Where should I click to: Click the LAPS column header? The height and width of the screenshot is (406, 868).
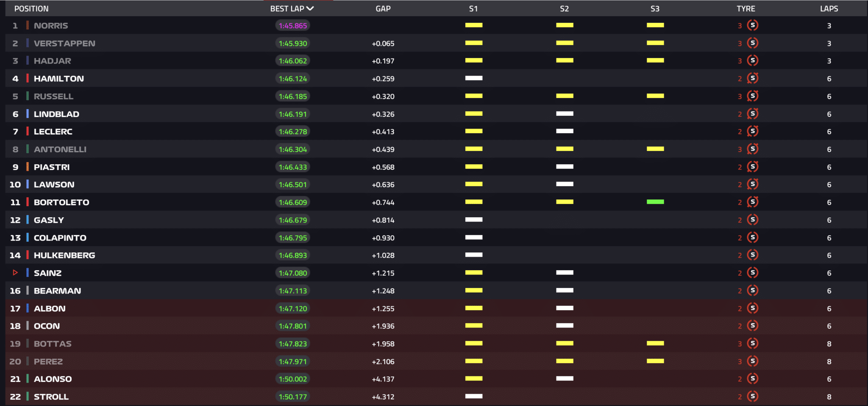[829, 8]
